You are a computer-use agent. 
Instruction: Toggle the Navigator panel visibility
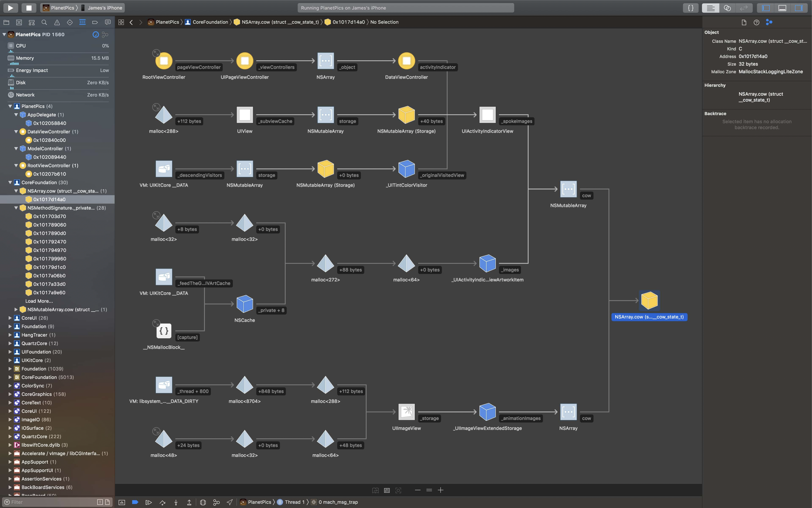pos(766,8)
